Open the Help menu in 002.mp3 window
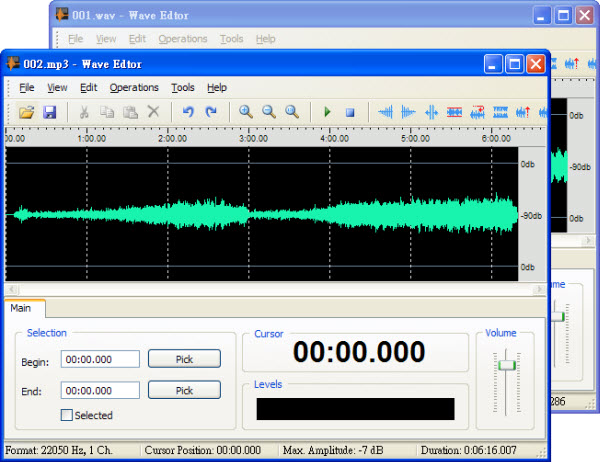The width and height of the screenshot is (600, 462). [217, 88]
